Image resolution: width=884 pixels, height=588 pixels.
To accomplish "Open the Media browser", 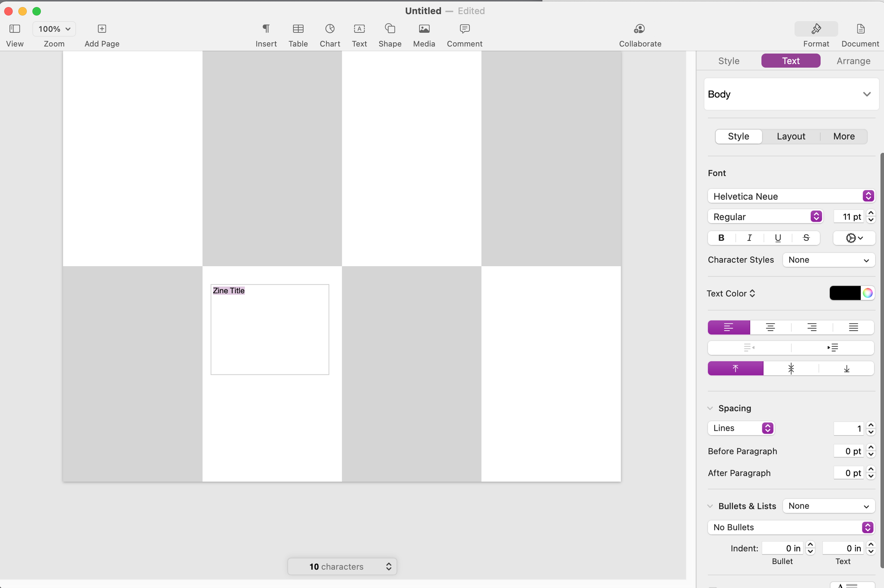I will 424,29.
